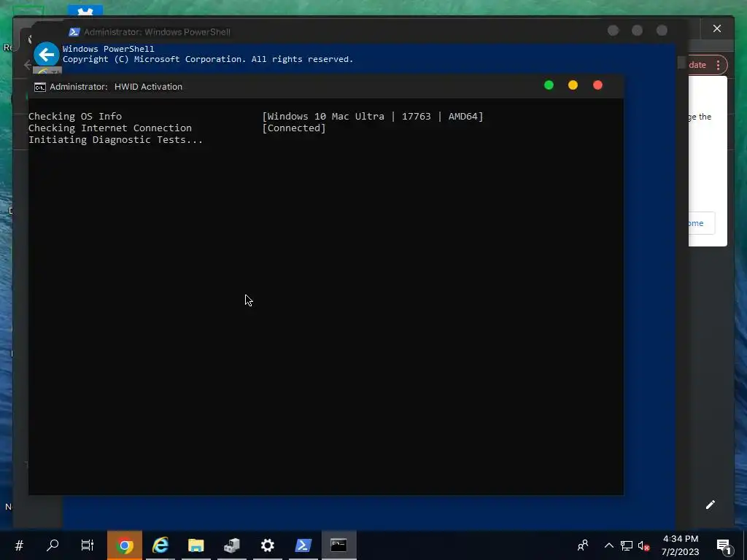
Task: Switch to Google Chrome in taskbar
Action: pos(124,545)
